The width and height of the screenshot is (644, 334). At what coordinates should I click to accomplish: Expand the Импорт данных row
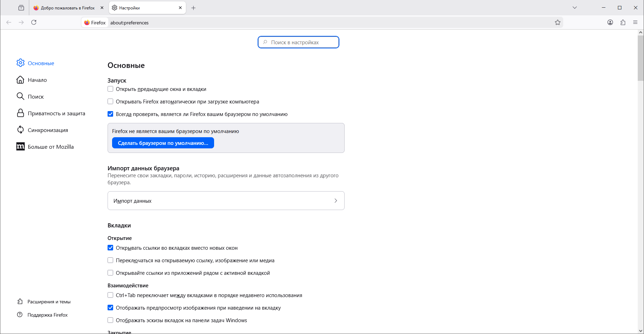pyautogui.click(x=226, y=201)
